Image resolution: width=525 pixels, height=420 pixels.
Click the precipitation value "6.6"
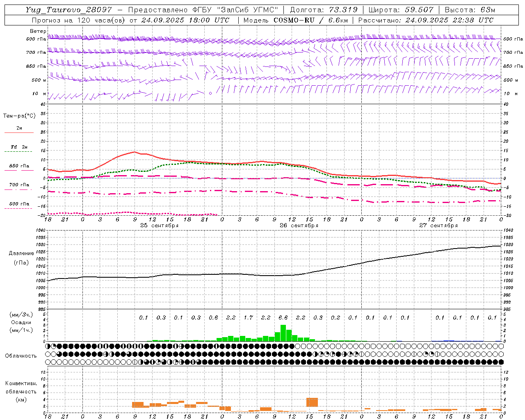tap(283, 317)
